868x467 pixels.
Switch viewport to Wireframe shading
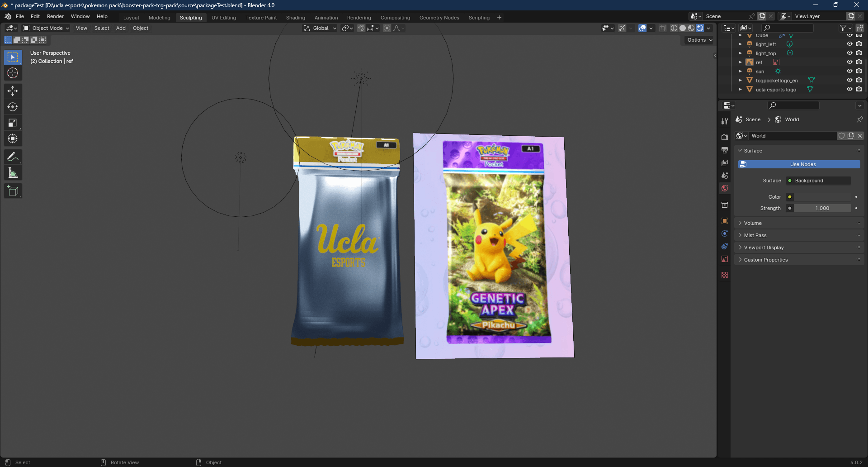674,28
